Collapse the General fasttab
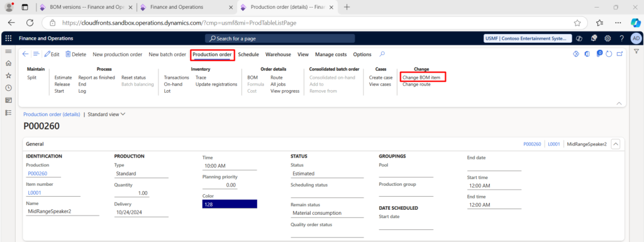The height and width of the screenshot is (242, 644). [x=615, y=144]
